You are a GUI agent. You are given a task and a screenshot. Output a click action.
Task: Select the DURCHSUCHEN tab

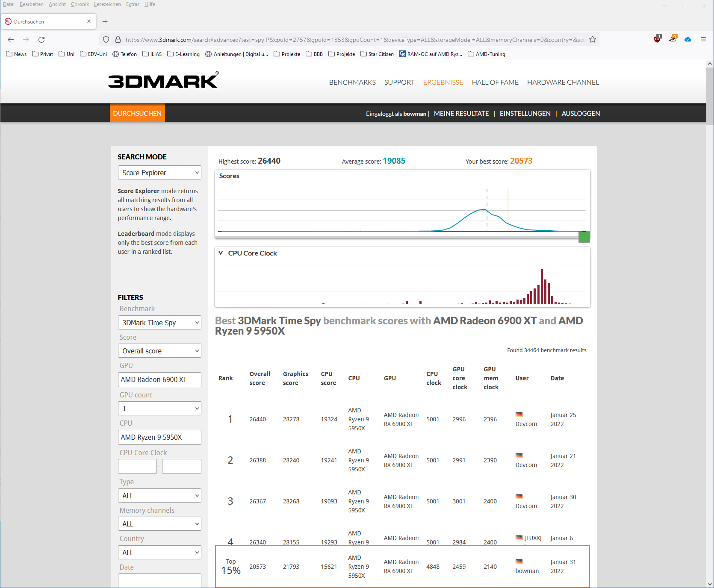coord(137,113)
